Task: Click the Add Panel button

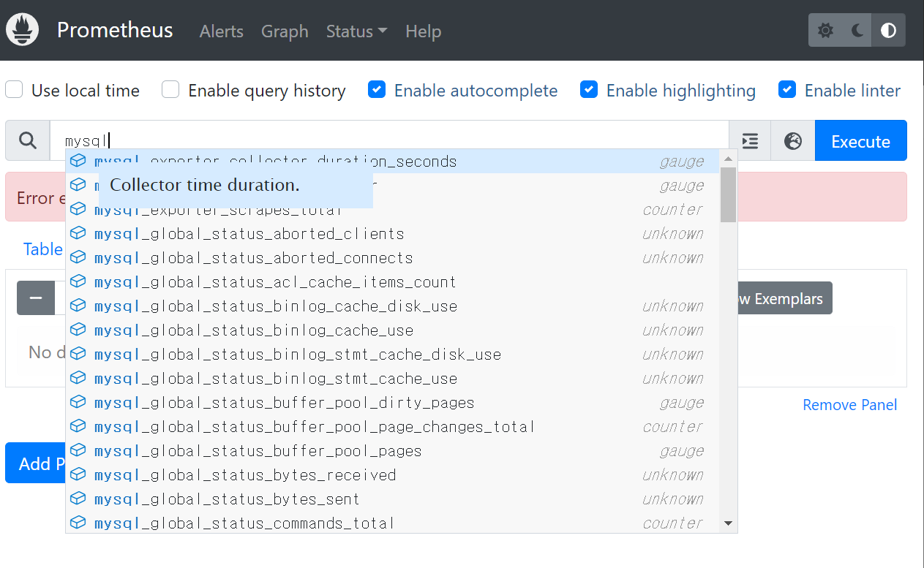Action: pos(35,463)
